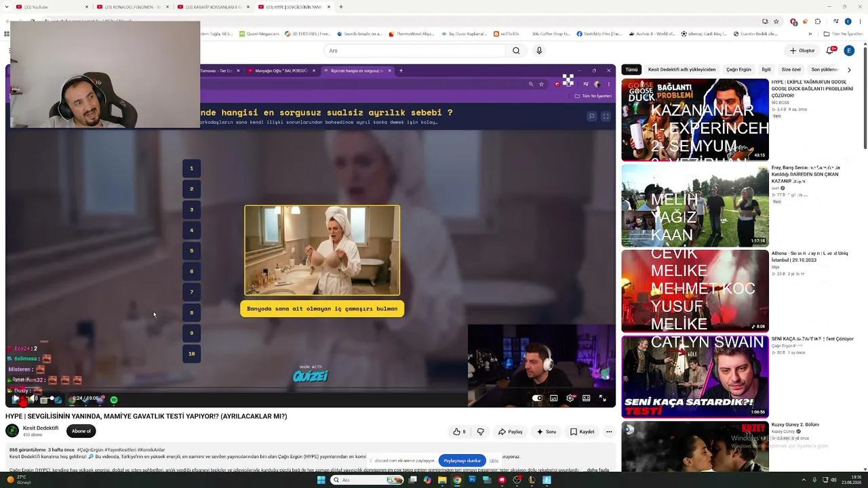Open video settings gear in player
The height and width of the screenshot is (488, 868).
[570, 399]
